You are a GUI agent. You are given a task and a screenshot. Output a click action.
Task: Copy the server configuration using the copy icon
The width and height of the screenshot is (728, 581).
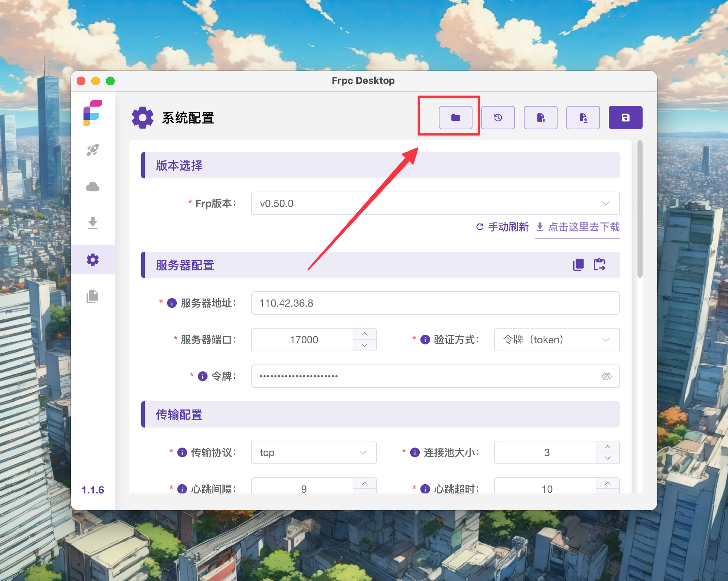(x=578, y=265)
